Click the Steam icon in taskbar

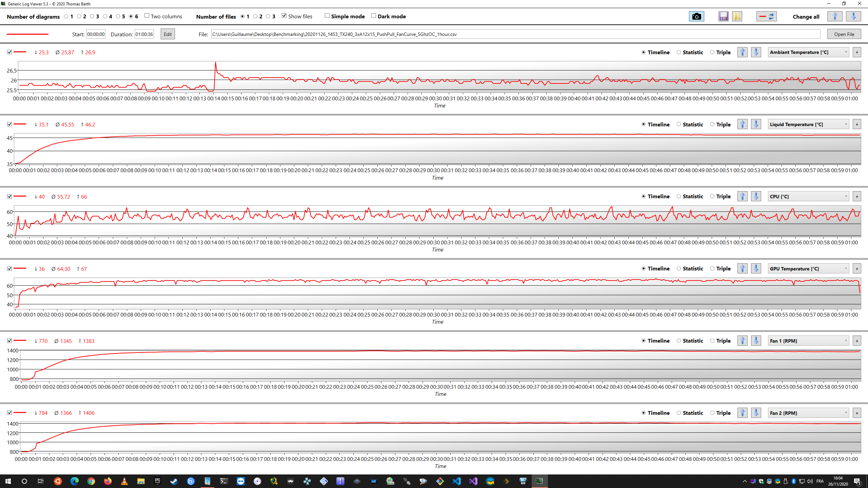tap(174, 481)
